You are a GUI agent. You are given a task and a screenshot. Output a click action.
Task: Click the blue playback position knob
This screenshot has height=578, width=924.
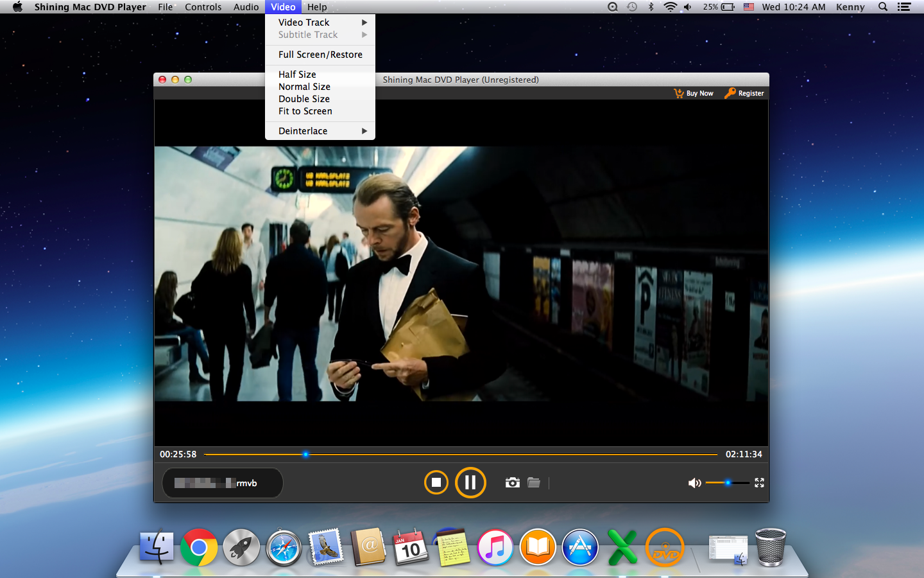(305, 454)
